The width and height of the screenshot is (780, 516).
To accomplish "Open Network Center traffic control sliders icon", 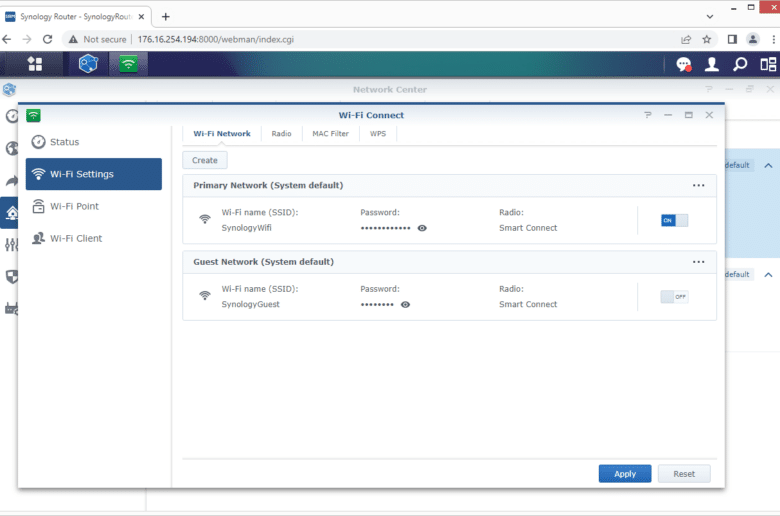I will pyautogui.click(x=11, y=244).
